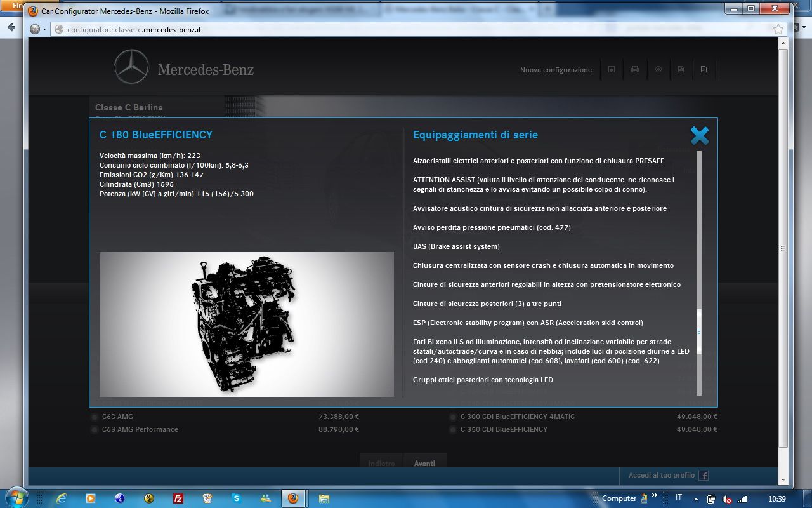The image size is (812, 508).
Task: Click the print configuration icon
Action: click(635, 70)
